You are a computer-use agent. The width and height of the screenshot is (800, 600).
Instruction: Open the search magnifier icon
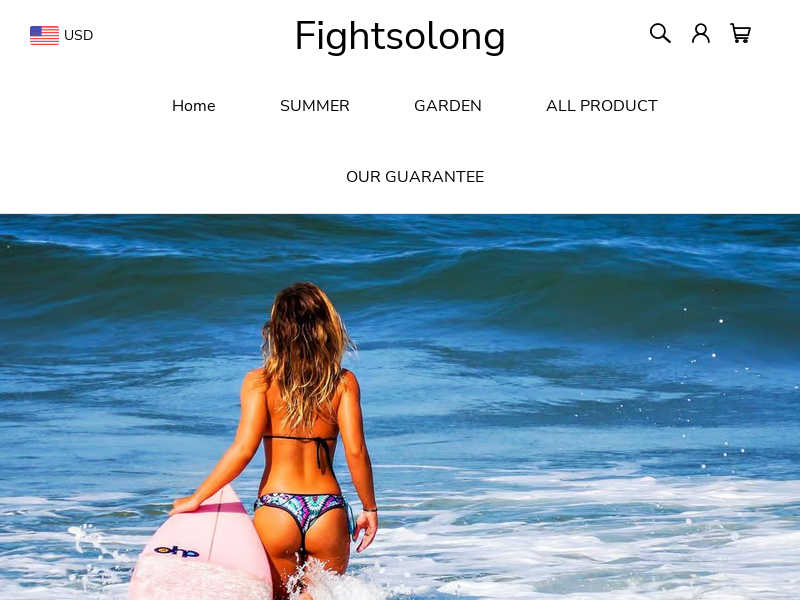pyautogui.click(x=660, y=33)
